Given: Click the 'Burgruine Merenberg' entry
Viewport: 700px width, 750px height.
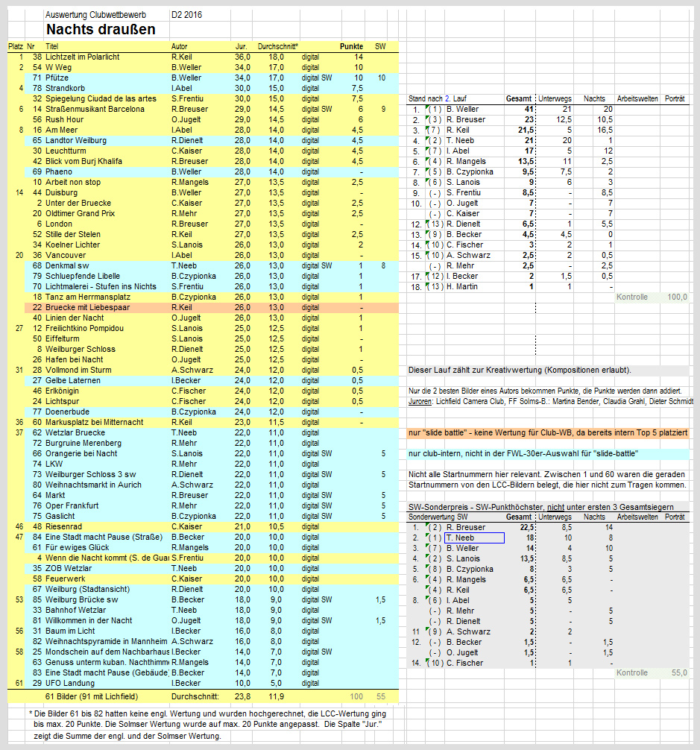Looking at the screenshot, I should (83, 443).
